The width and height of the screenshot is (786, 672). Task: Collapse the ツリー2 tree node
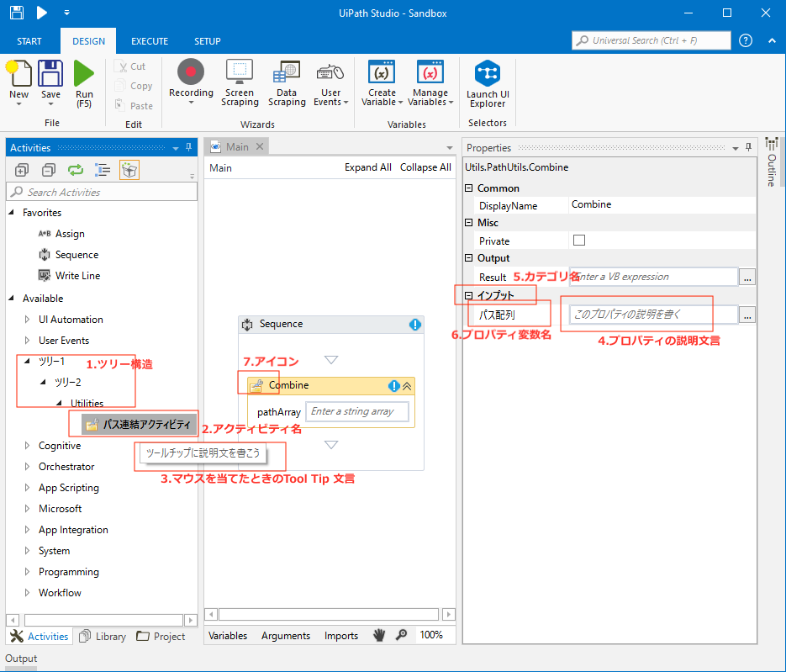coord(43,382)
